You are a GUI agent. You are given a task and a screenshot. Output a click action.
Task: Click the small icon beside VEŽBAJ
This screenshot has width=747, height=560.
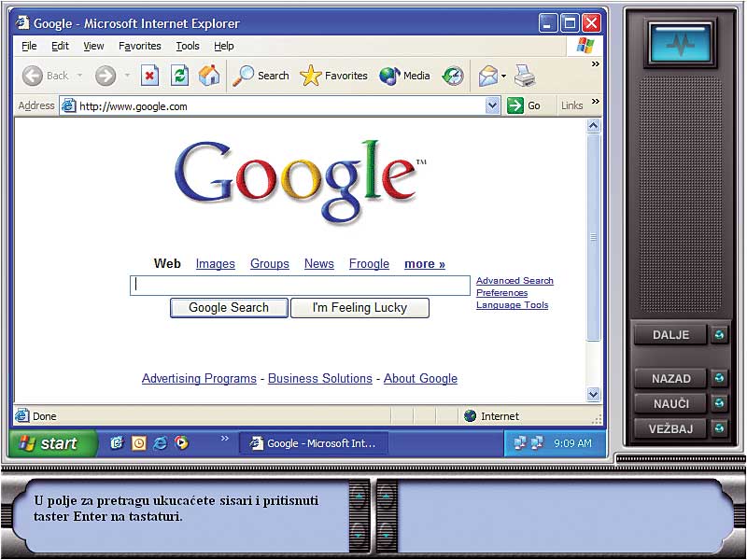click(719, 428)
